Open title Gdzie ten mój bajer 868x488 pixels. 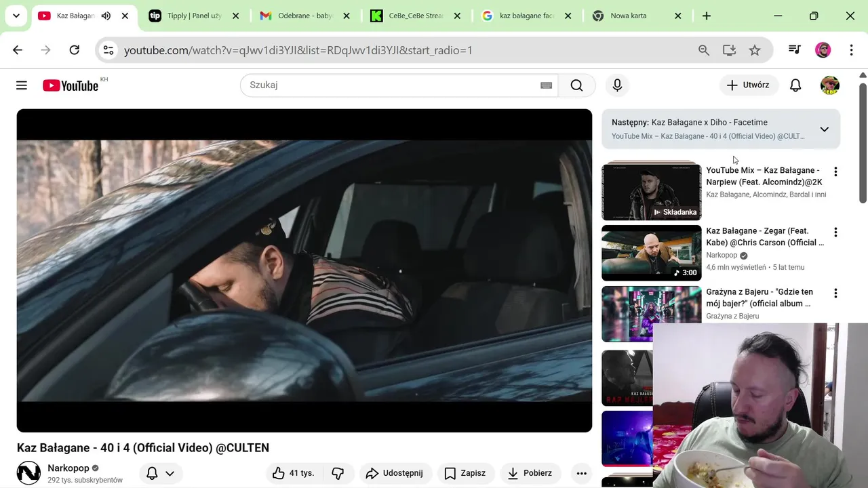[x=759, y=298]
